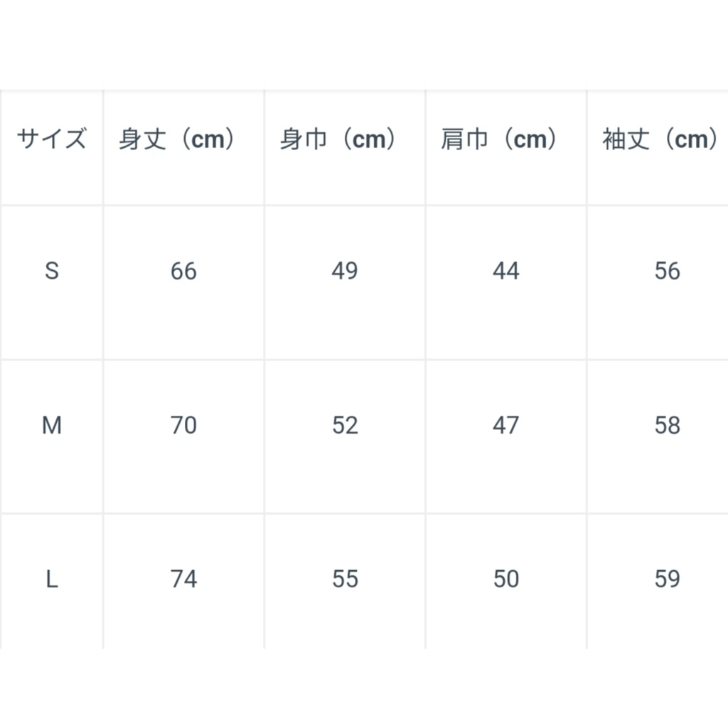The image size is (728, 728).
Task: Select the S size row label
Action: tap(52, 271)
